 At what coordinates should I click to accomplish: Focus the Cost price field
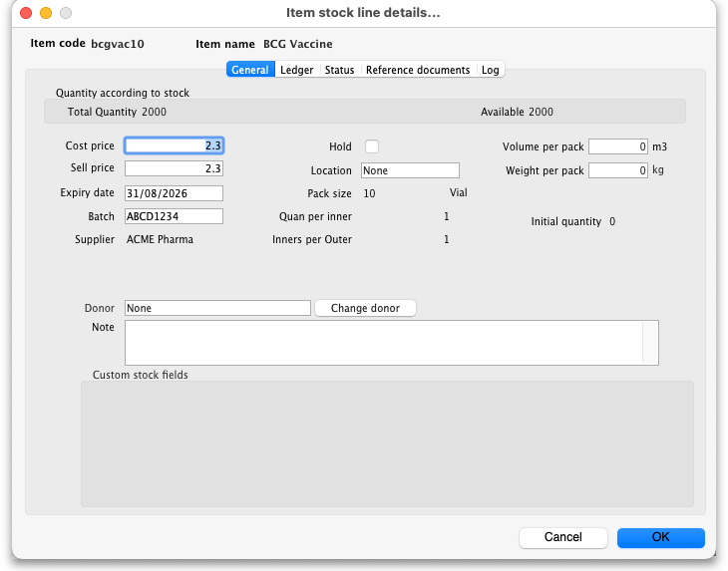click(x=174, y=145)
